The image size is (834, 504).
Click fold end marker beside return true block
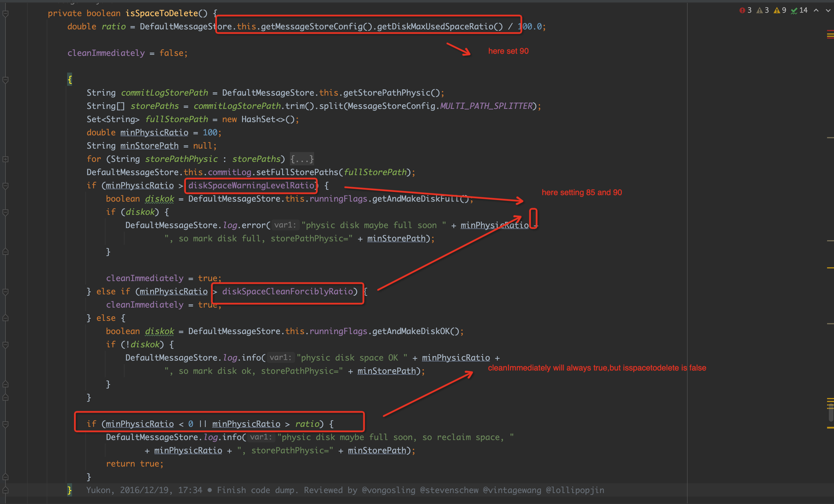coord(5,477)
